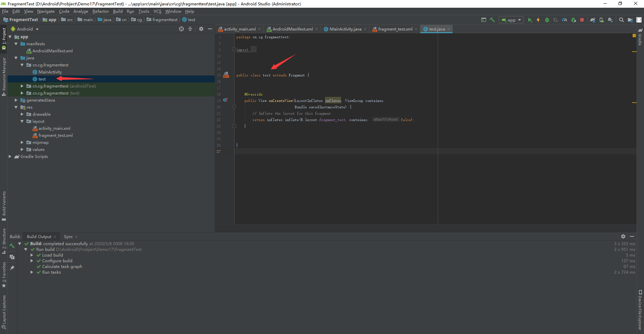Image resolution: width=644 pixels, height=334 pixels.
Task: Expand the Run tasks step
Action: point(32,272)
